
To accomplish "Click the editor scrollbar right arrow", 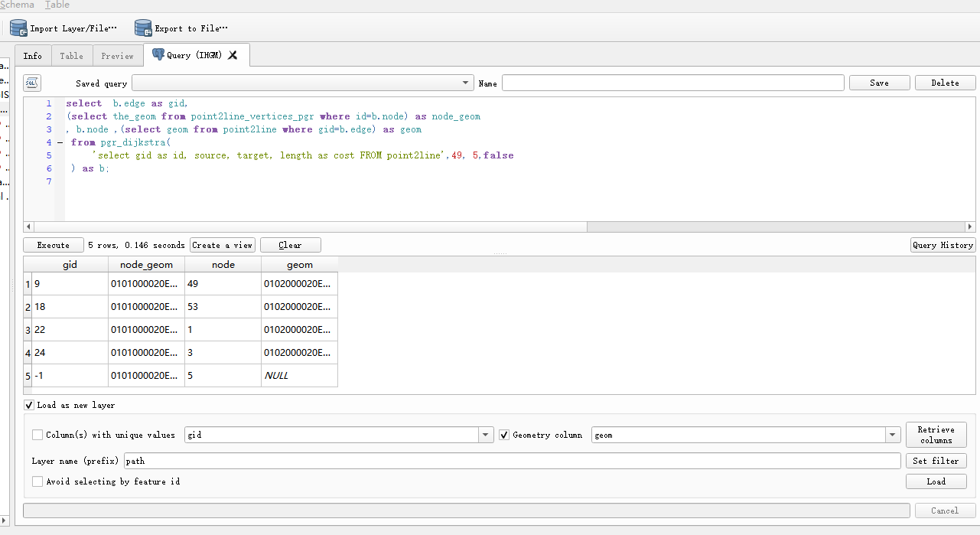I will (971, 227).
